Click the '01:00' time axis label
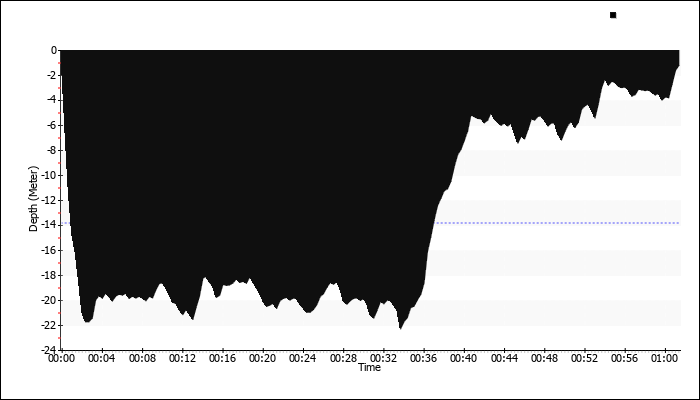 point(665,358)
